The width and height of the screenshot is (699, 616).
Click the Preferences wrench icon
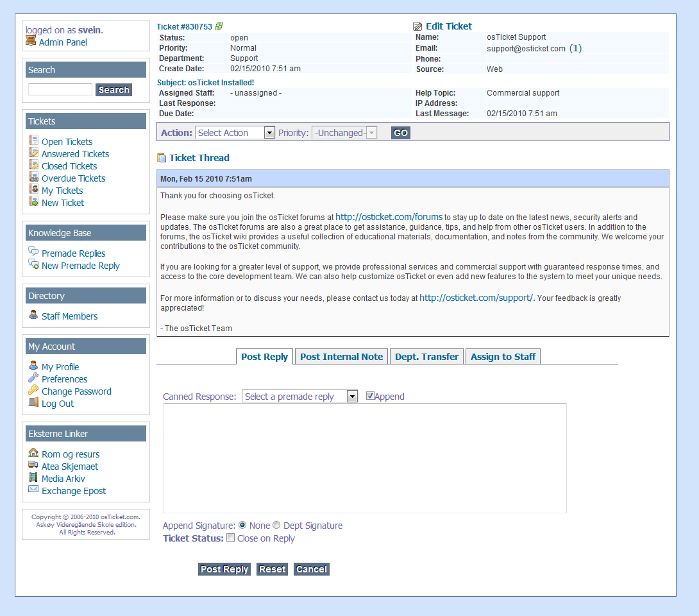pos(33,377)
